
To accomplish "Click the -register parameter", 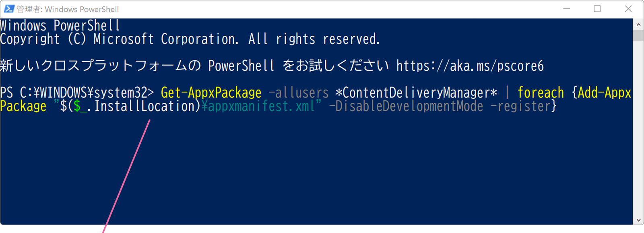I will click(x=520, y=106).
